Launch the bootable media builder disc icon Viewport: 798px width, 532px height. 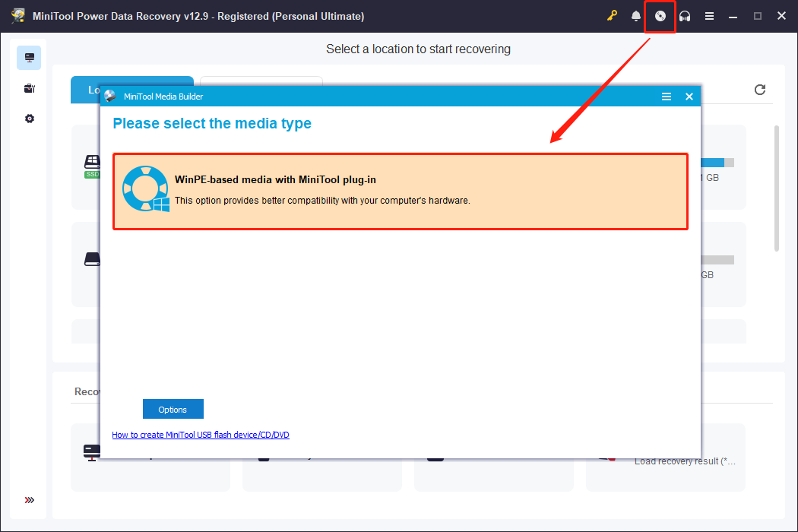coord(660,16)
